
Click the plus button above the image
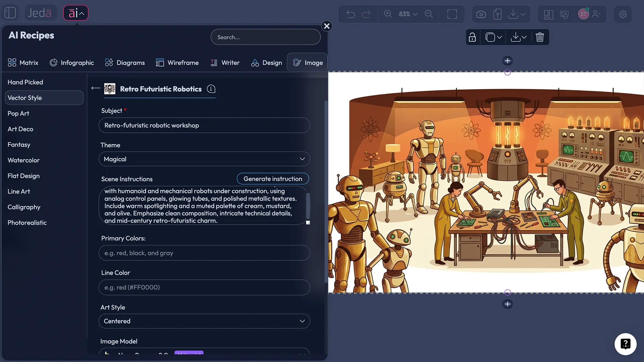point(507,61)
